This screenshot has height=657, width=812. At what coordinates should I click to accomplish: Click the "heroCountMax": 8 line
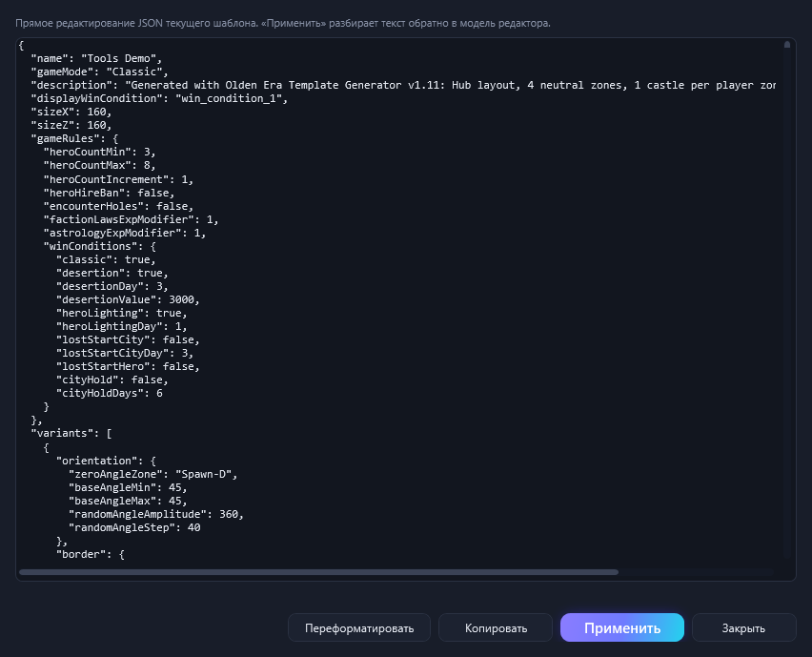[x=99, y=165]
